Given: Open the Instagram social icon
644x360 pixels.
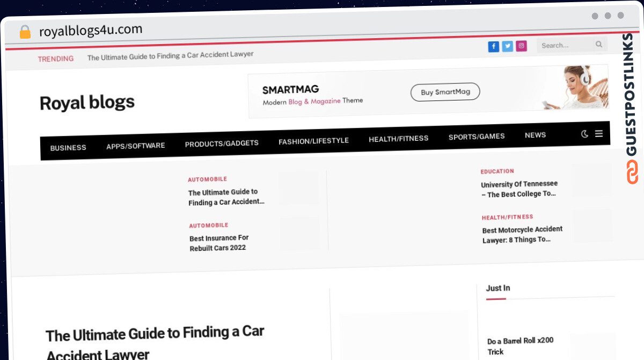Looking at the screenshot, I should (522, 46).
